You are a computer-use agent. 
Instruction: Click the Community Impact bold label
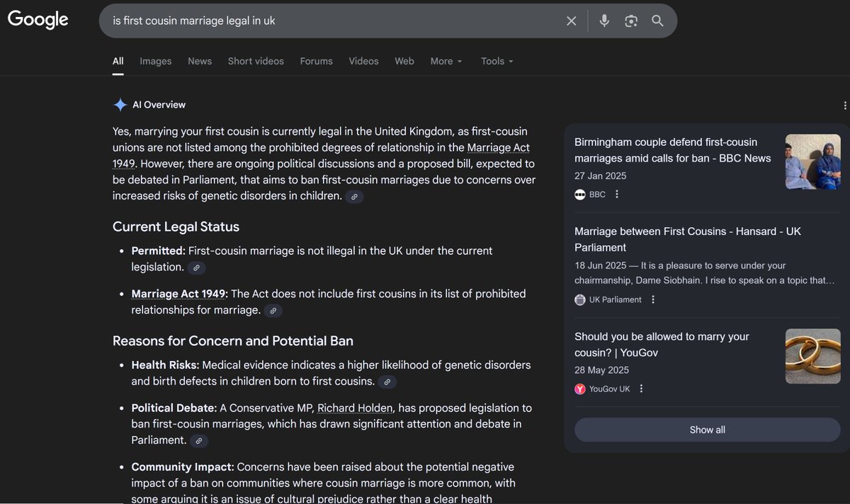(x=183, y=467)
